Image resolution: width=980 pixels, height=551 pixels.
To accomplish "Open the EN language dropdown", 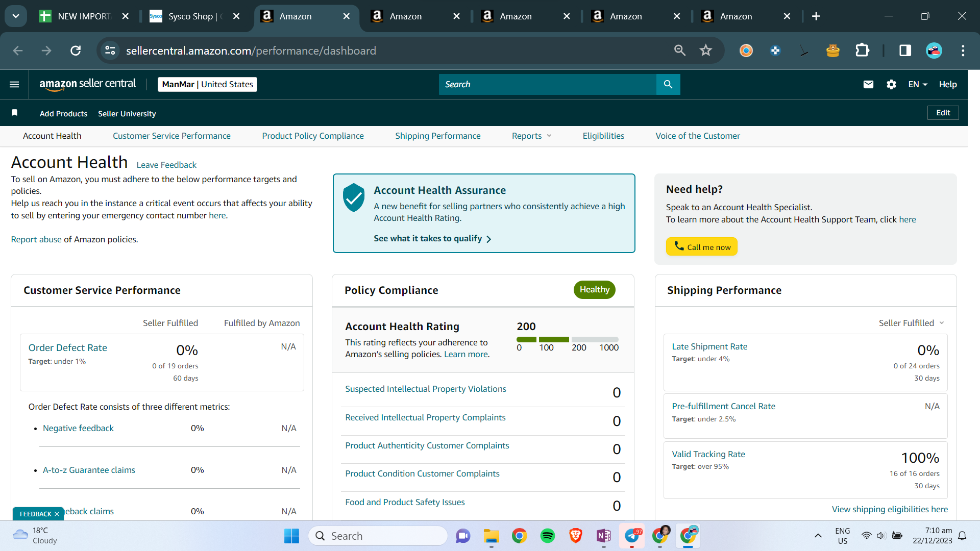I will pos(918,84).
